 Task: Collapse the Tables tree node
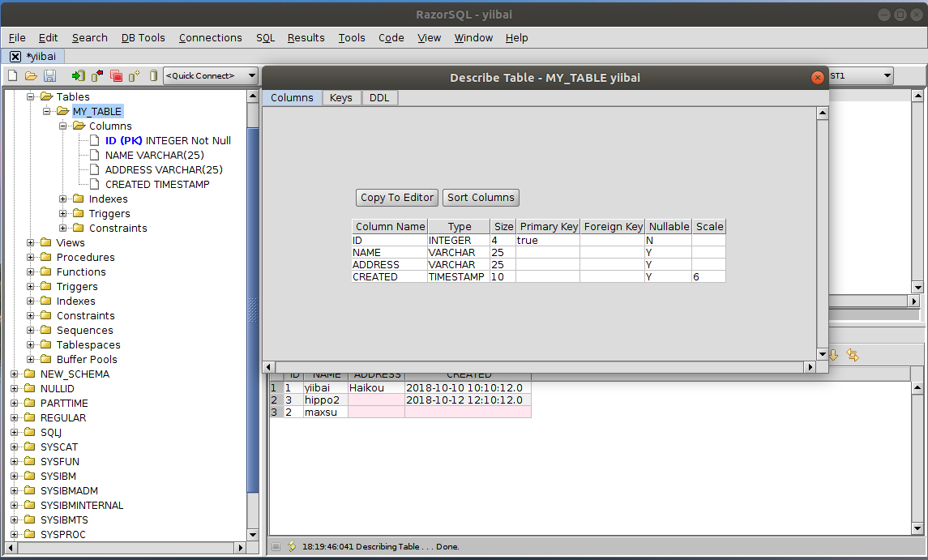30,96
